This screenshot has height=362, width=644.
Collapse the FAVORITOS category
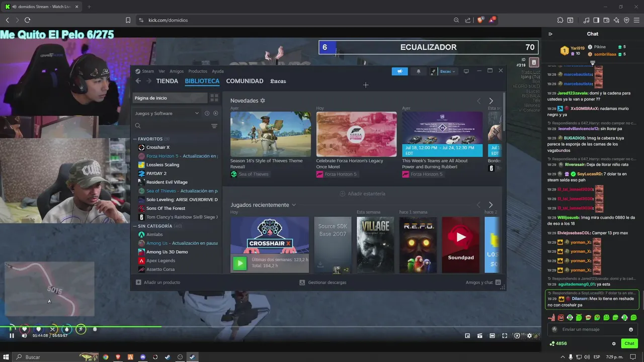pyautogui.click(x=135, y=139)
